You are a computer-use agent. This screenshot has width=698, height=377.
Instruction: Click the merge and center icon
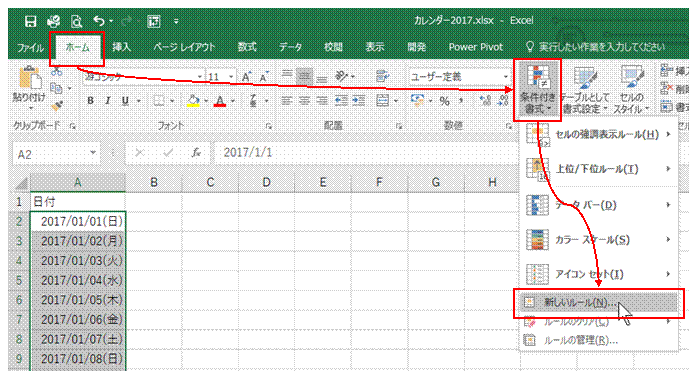click(382, 101)
